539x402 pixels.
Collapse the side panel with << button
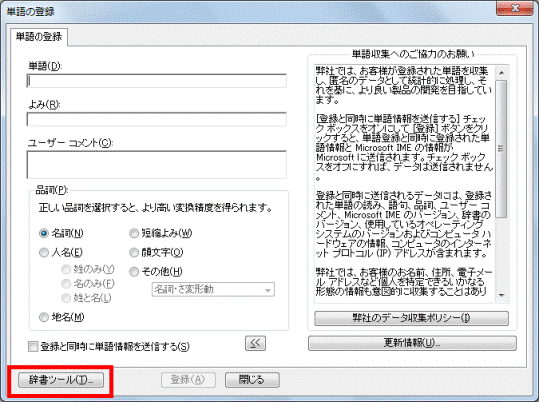click(255, 343)
